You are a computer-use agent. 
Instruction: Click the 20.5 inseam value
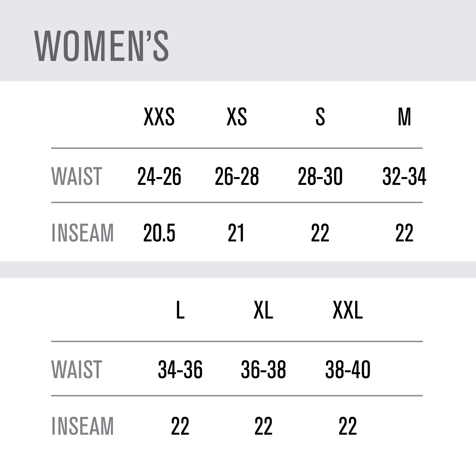tap(159, 233)
